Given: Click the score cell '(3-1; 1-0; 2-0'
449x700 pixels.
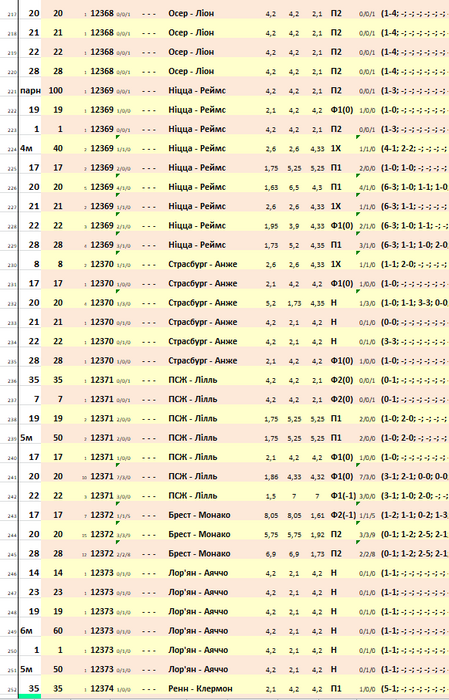Looking at the screenshot, I should [414, 496].
